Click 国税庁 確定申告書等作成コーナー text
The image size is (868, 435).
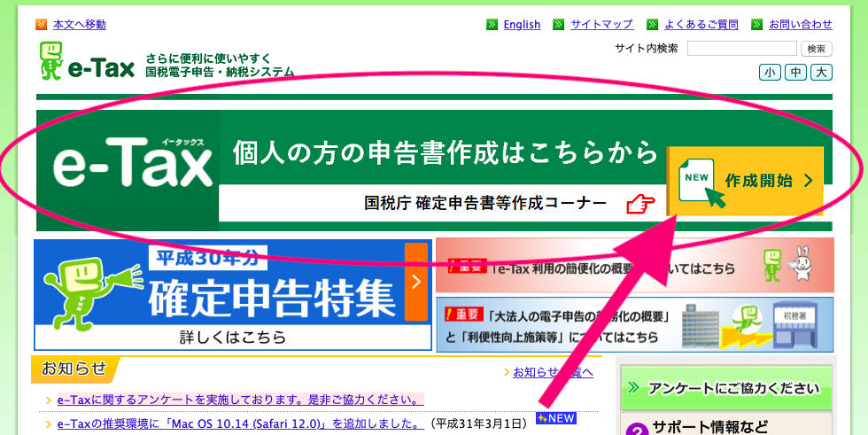[x=485, y=204]
